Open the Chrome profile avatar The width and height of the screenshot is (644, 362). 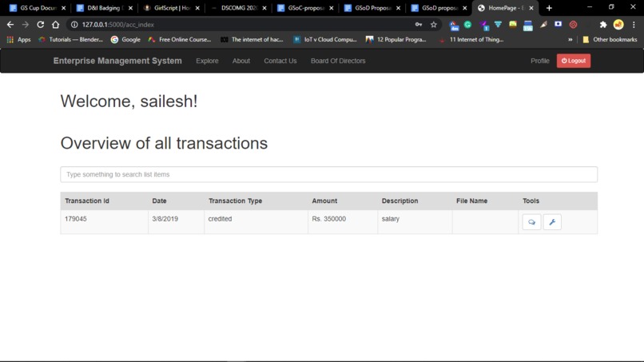618,25
